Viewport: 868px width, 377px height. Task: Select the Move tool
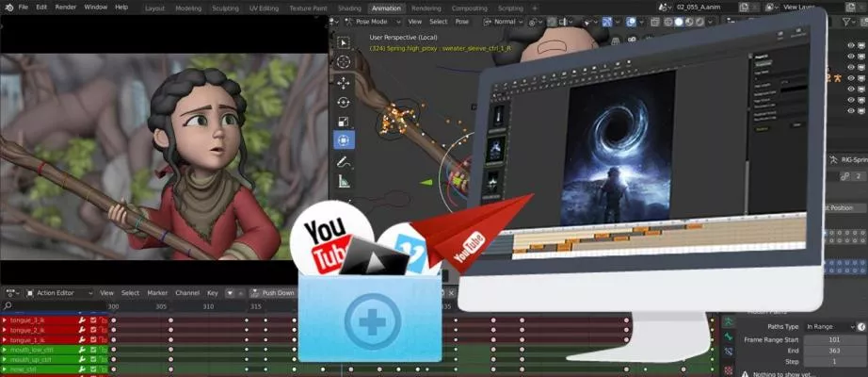(x=344, y=83)
